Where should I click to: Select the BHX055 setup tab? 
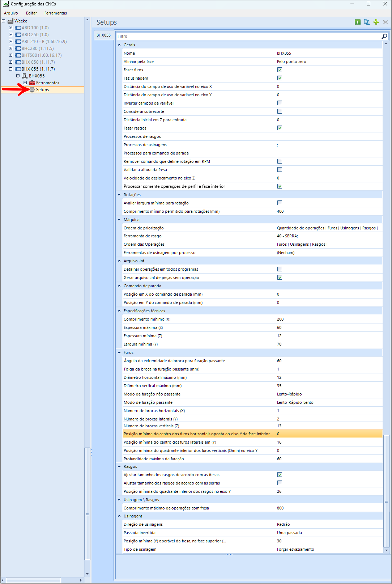(103, 35)
